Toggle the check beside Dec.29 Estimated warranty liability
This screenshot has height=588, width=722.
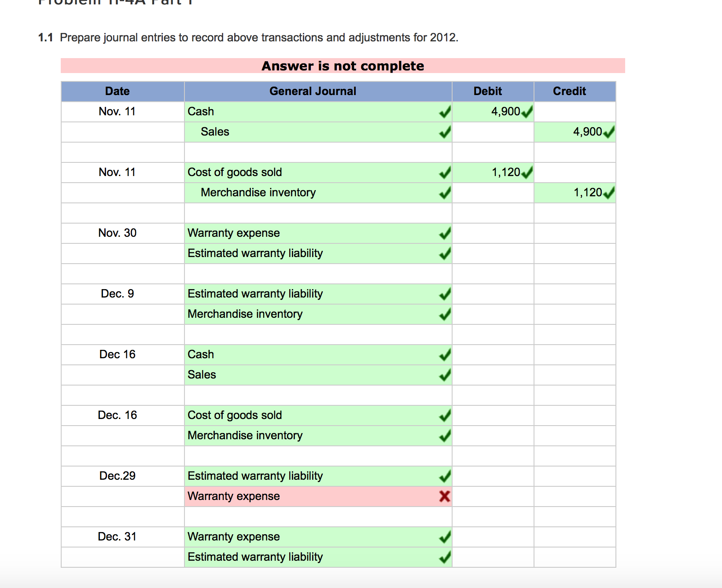coord(445,476)
